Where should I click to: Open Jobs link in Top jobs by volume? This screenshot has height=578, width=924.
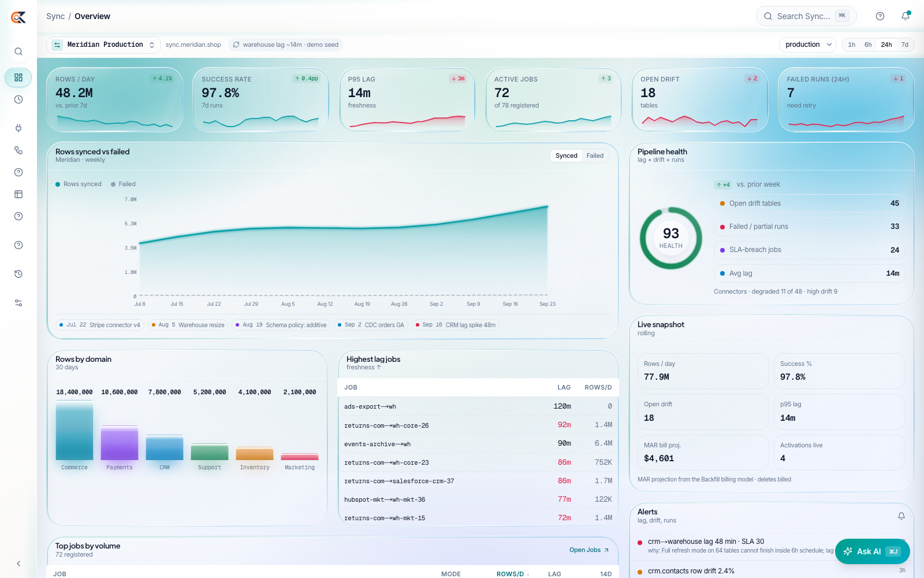pos(589,550)
